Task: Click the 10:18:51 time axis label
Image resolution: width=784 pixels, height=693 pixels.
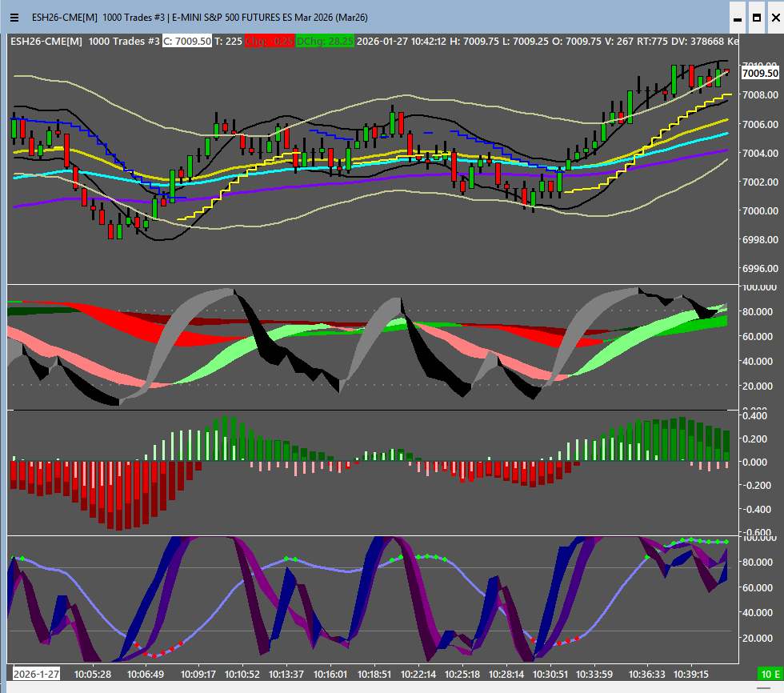Action: coord(374,674)
